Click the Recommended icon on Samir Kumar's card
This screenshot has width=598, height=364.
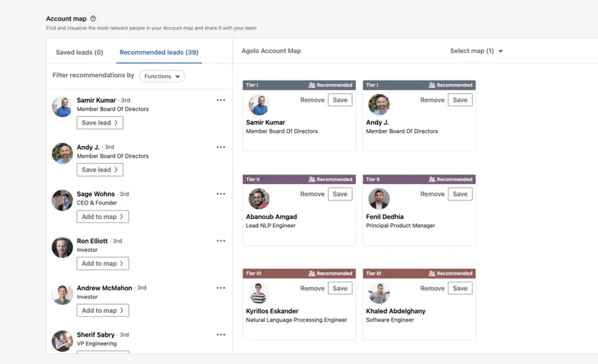(x=312, y=85)
